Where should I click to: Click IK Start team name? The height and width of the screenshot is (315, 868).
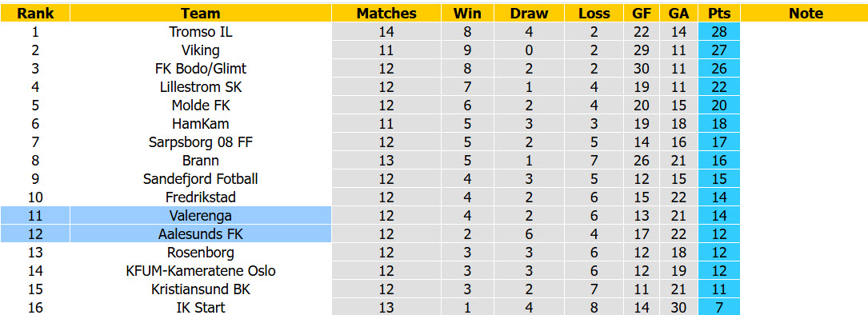tap(201, 307)
